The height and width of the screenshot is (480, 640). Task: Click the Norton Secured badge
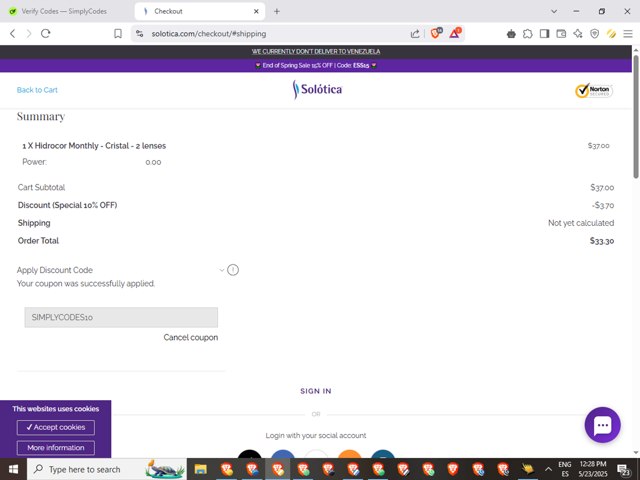pyautogui.click(x=594, y=90)
